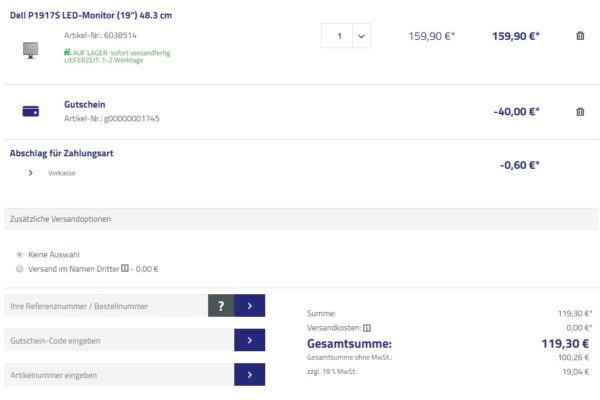
Task: Click info icon beside Versandkosten
Action: pyautogui.click(x=367, y=327)
